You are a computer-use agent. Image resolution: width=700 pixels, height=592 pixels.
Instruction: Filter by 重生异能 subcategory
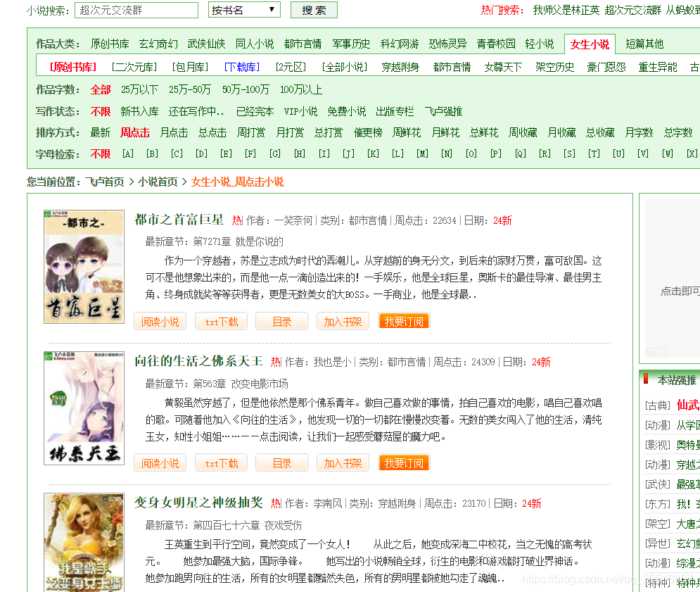tap(658, 67)
